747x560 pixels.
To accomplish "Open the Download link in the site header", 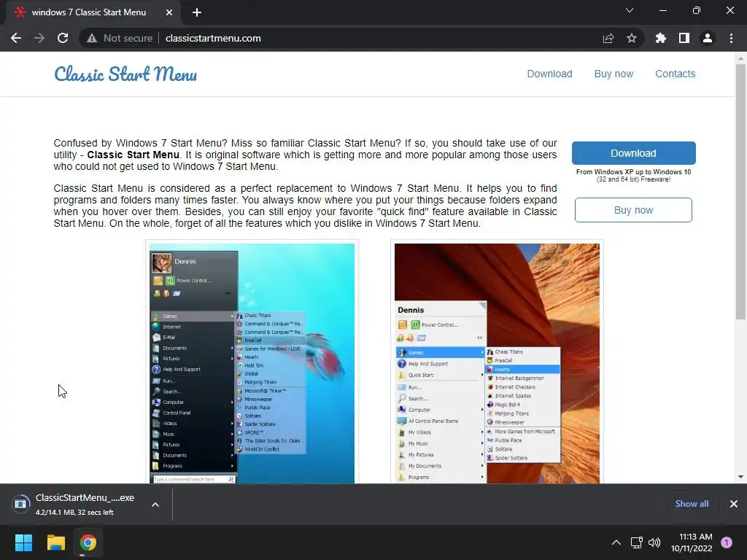I will coord(549,74).
